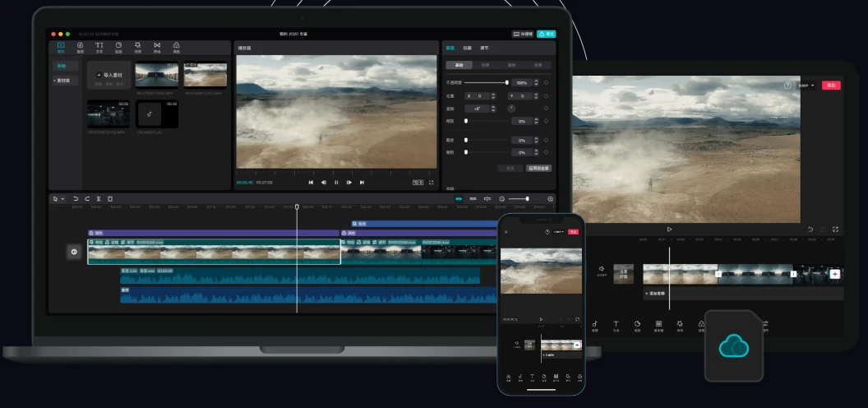Click the opacity percentage stepper arrows

(537, 83)
